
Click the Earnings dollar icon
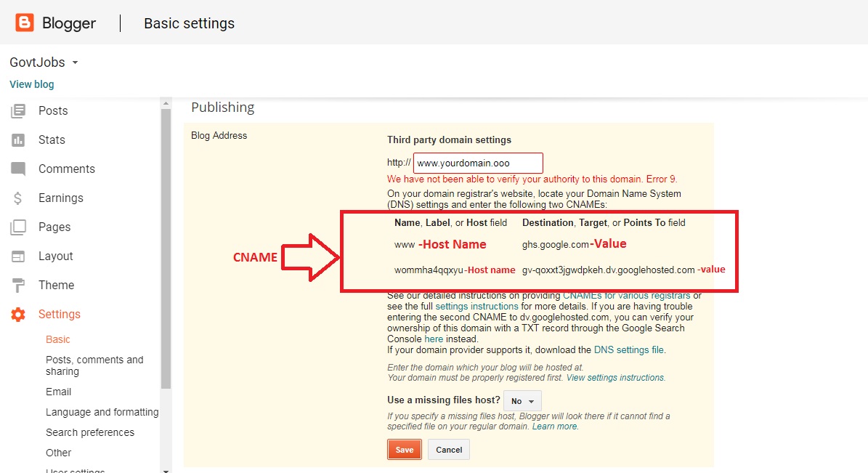[x=18, y=198]
